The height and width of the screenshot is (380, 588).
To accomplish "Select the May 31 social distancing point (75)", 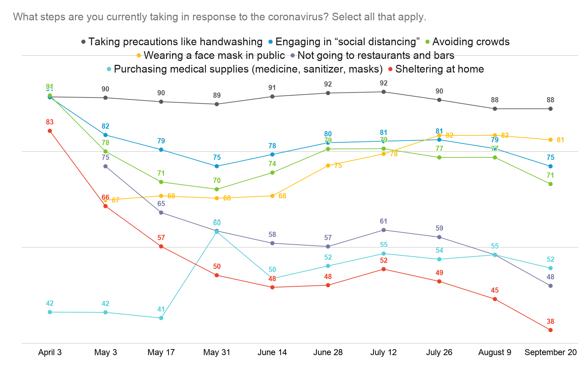I will (x=217, y=166).
